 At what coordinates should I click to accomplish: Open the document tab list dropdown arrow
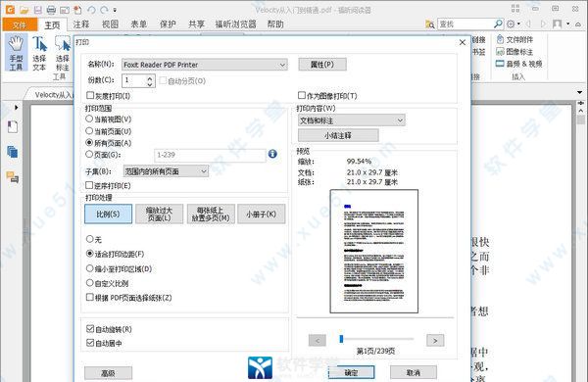[580, 92]
